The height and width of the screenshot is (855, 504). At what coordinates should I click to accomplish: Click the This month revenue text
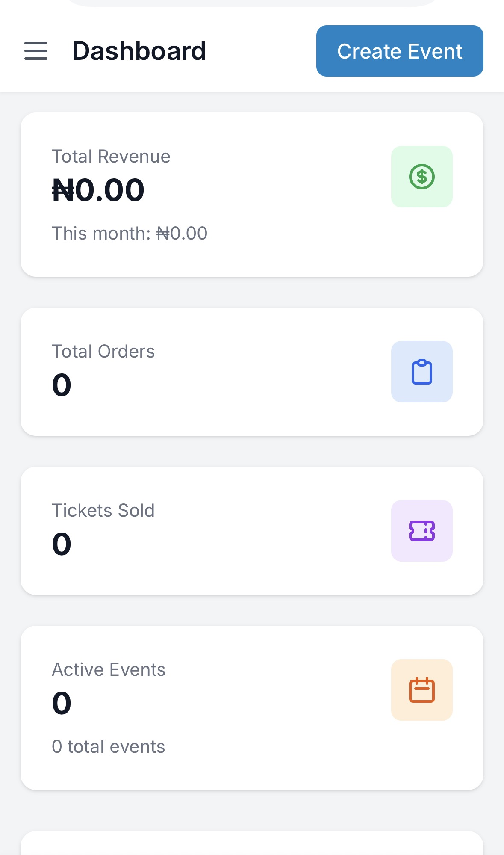point(130,234)
